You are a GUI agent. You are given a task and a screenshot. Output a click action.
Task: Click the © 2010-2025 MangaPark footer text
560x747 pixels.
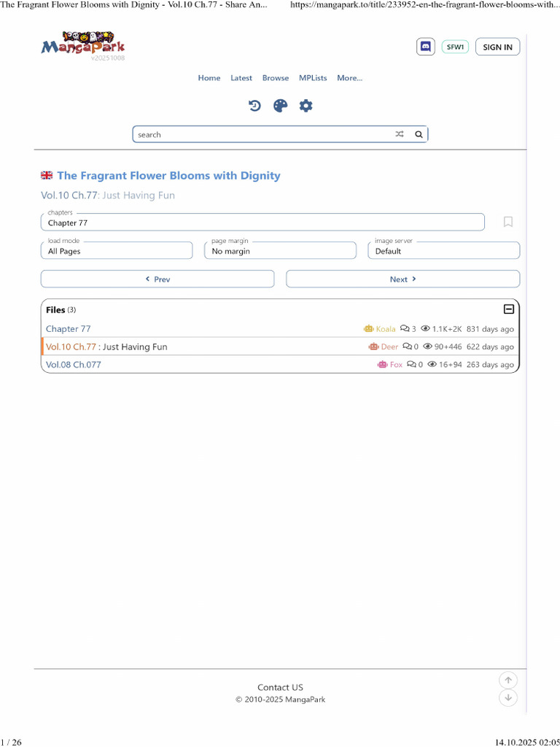point(281,700)
